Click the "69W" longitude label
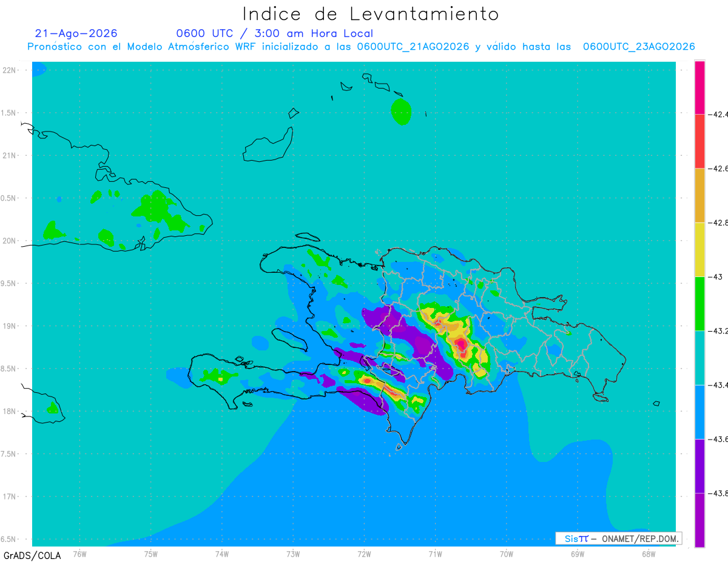The height and width of the screenshot is (562, 728). (577, 554)
